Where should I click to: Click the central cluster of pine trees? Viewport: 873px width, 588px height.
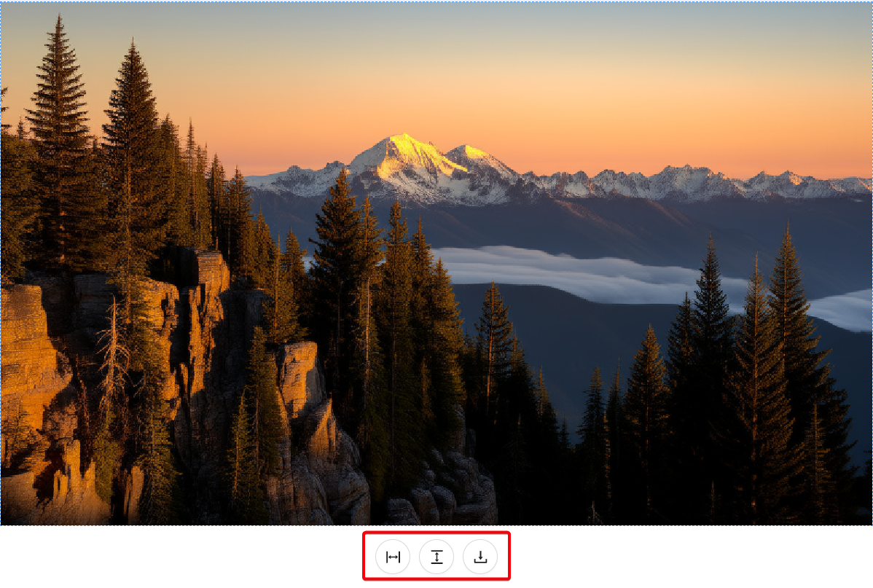pyautogui.click(x=384, y=312)
